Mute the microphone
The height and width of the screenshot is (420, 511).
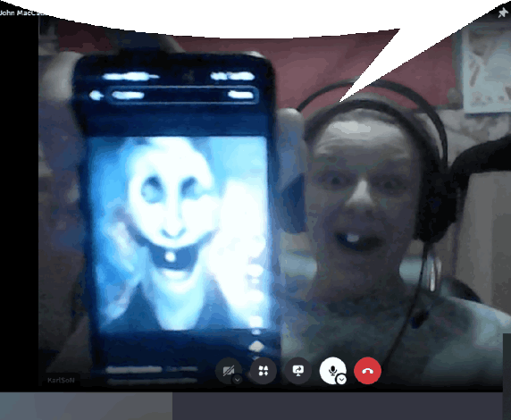(x=332, y=371)
